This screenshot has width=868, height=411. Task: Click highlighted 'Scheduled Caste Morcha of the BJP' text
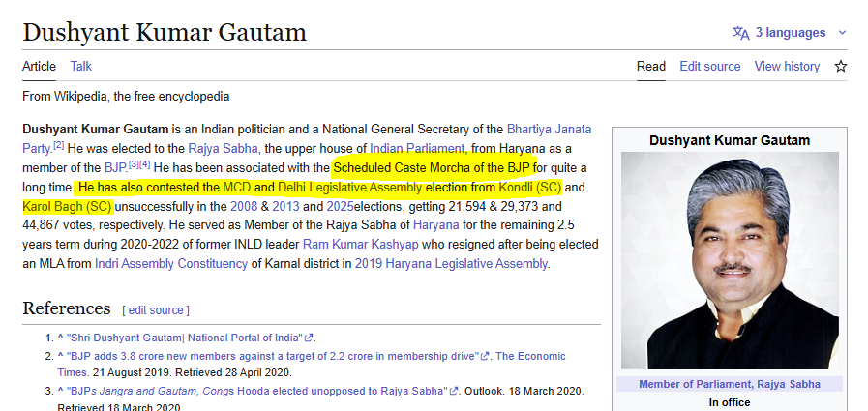[432, 167]
